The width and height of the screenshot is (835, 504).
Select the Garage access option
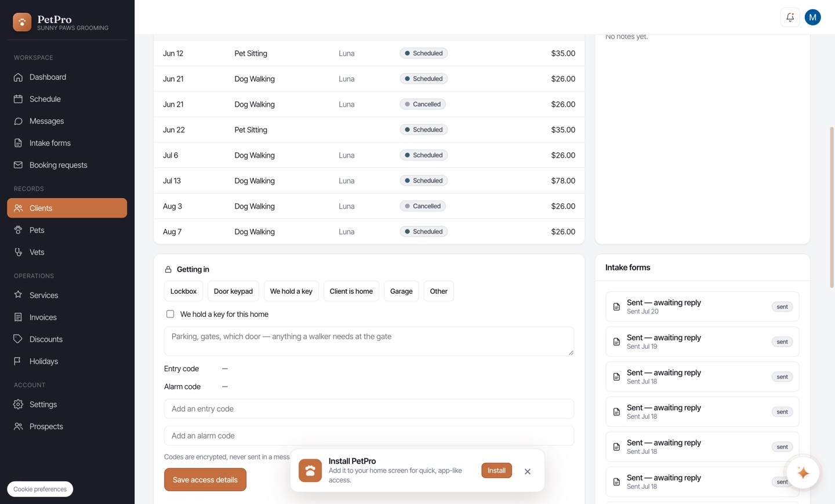pyautogui.click(x=401, y=291)
